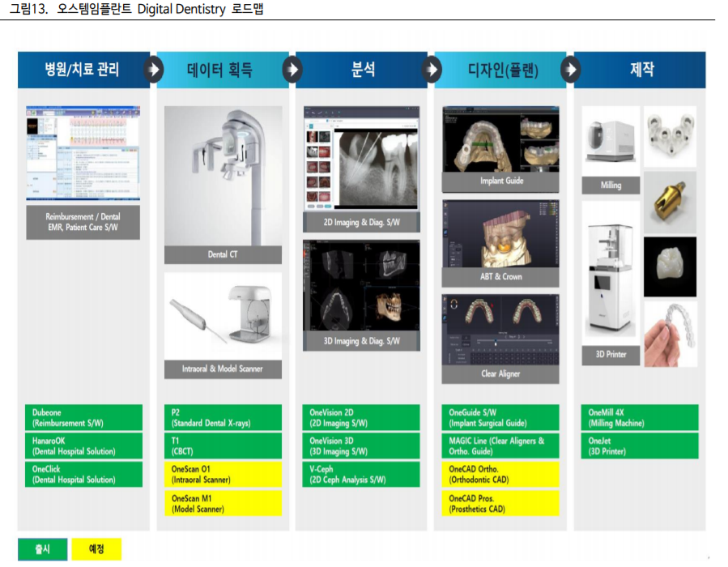Click the 3D Printer caption
Viewport: 728px width, 567px height.
[611, 356]
